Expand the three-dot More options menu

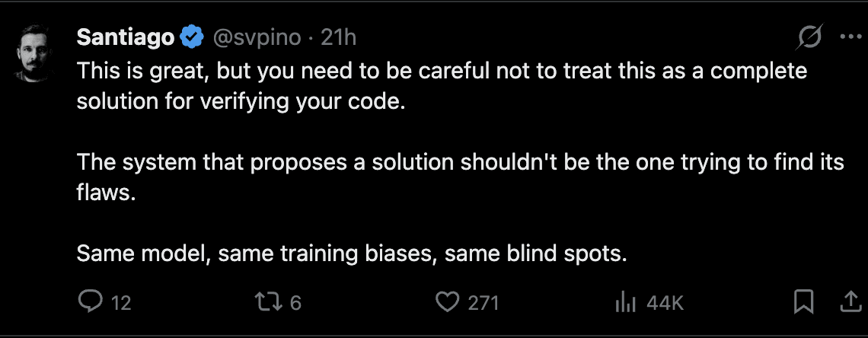click(849, 37)
